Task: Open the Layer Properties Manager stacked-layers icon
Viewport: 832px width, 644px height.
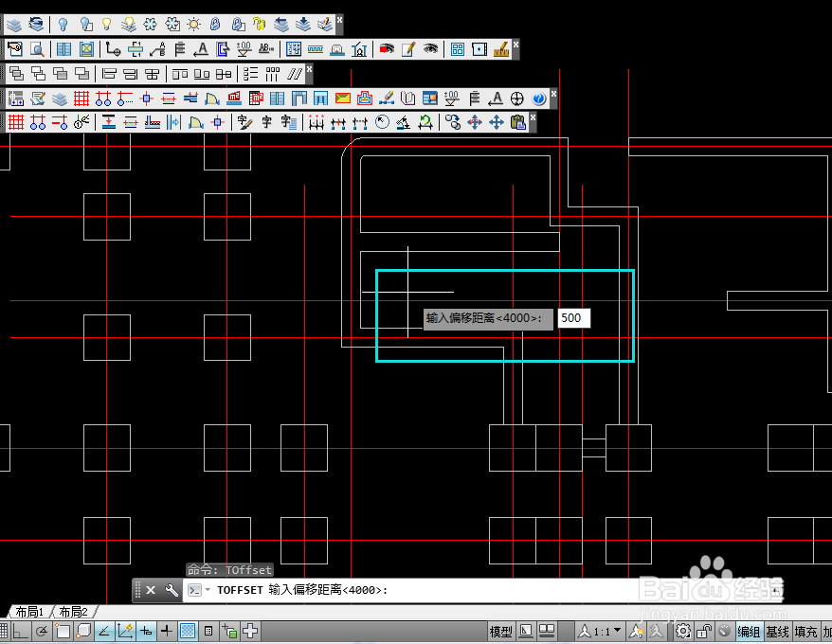Action: (14, 25)
